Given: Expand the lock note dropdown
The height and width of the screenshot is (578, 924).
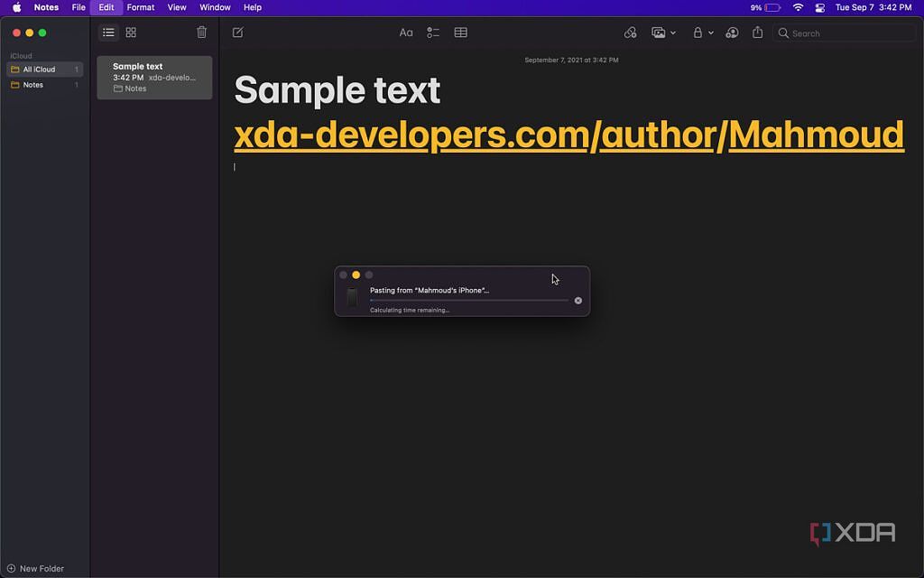Looking at the screenshot, I should [x=702, y=33].
